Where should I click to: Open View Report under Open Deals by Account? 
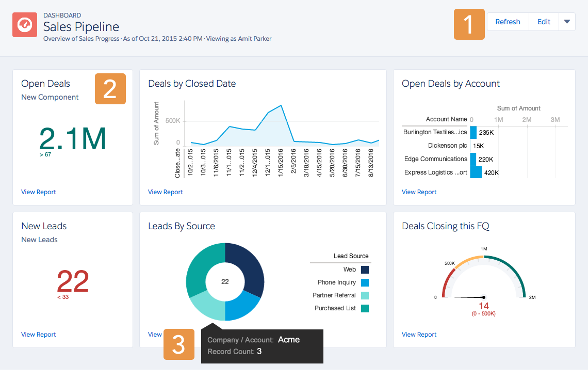pos(419,192)
